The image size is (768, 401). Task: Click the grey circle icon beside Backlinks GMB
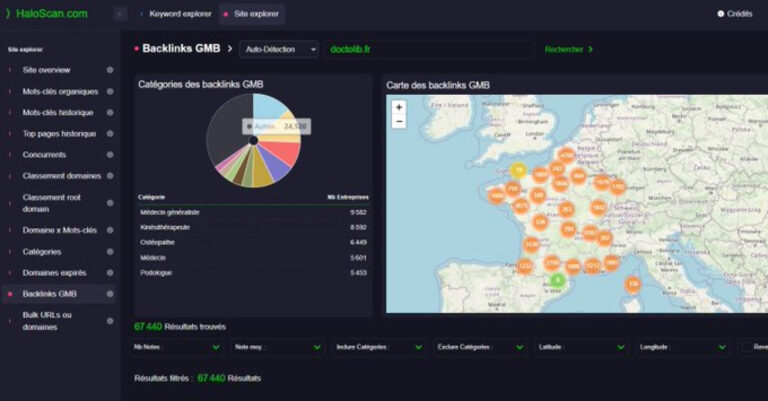tap(110, 294)
